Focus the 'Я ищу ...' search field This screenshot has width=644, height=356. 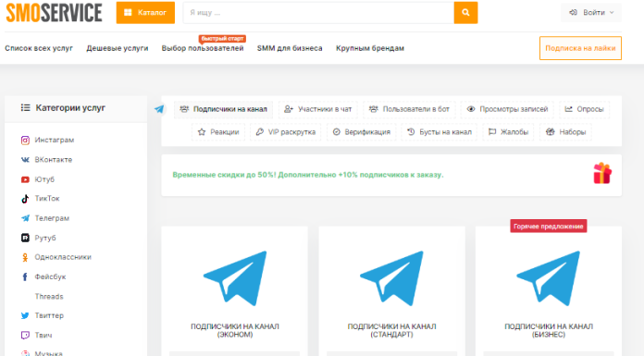pyautogui.click(x=318, y=13)
